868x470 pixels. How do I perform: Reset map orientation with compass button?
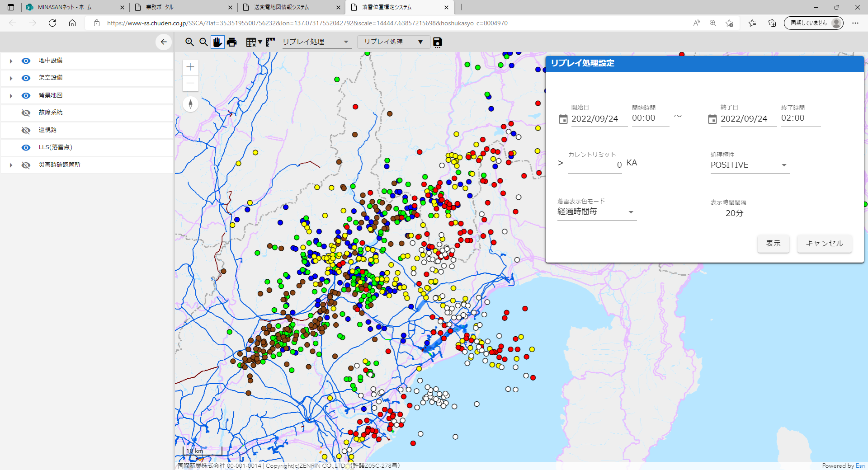click(190, 104)
